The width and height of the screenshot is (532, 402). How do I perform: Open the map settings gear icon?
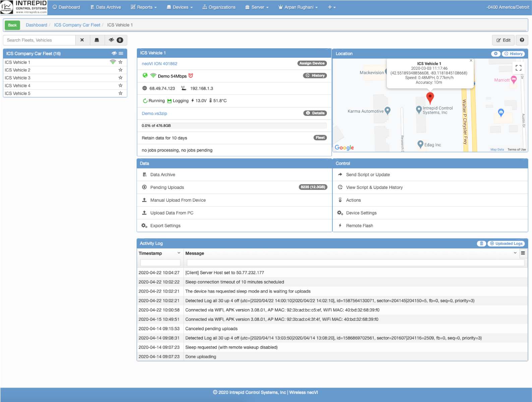pos(496,54)
